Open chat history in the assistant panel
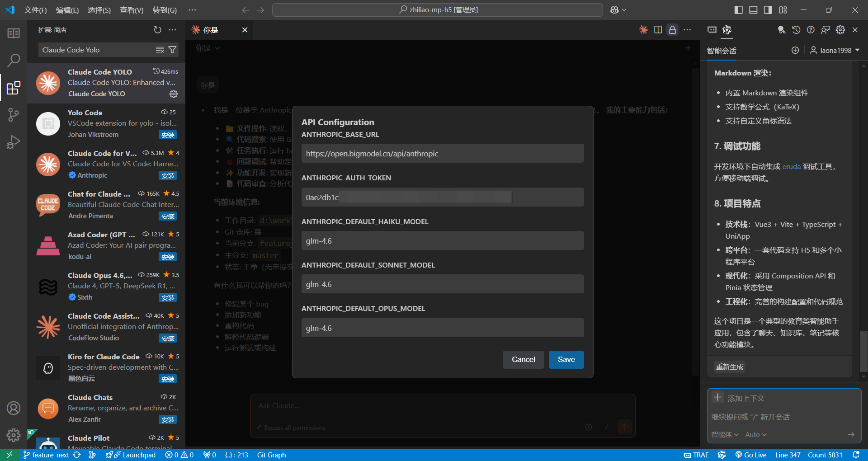Viewport: 868px width, 461px height. tap(796, 30)
